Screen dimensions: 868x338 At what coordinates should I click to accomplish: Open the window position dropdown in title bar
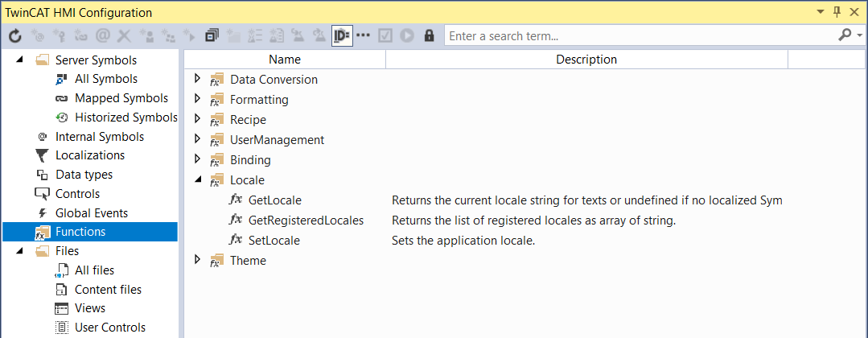821,12
